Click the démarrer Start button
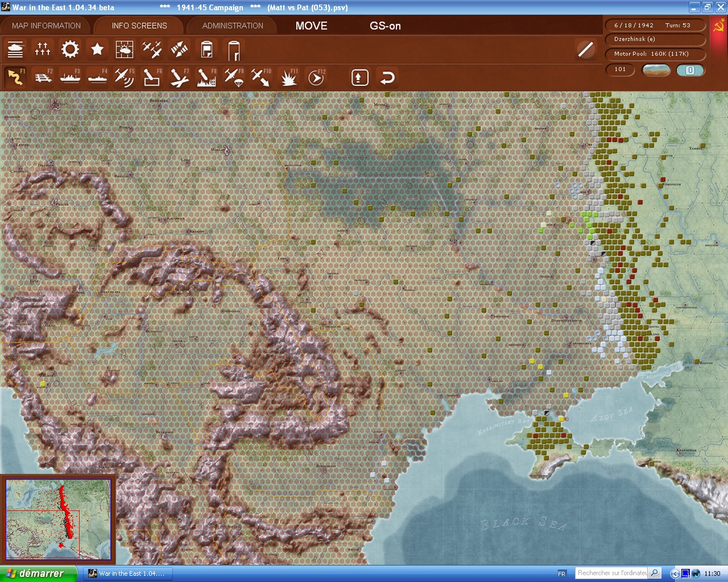The height and width of the screenshot is (582, 728). pyautogui.click(x=38, y=573)
